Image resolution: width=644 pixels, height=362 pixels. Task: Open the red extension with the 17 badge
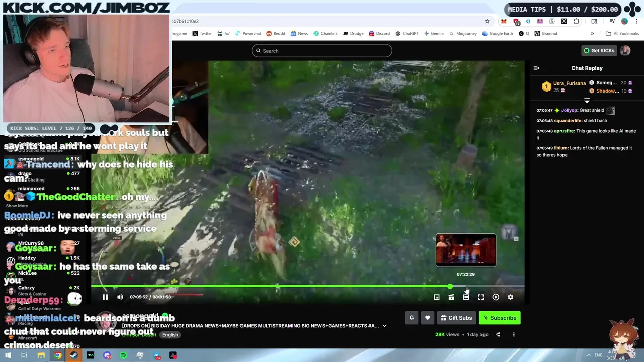(x=516, y=22)
